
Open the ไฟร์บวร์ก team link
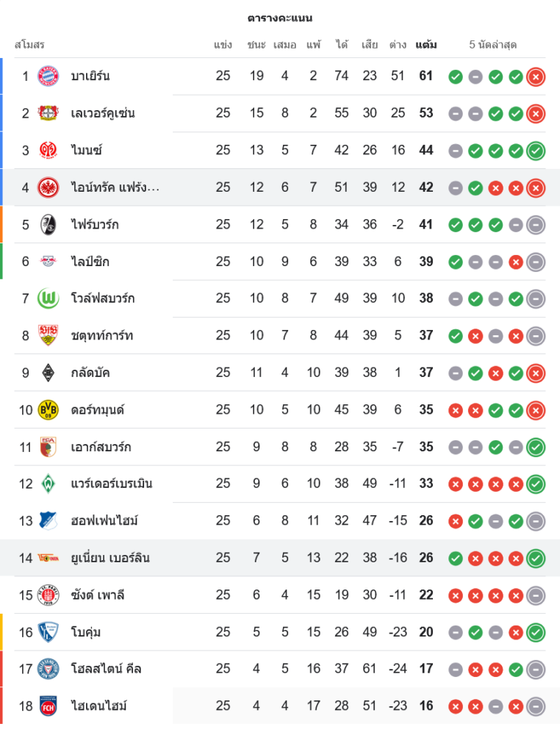(95, 224)
